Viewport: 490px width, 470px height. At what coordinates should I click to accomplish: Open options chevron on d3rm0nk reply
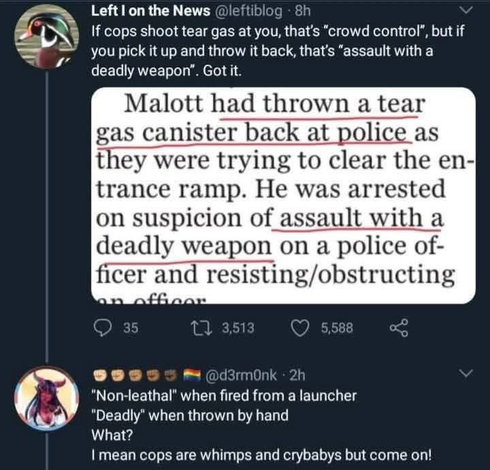(x=466, y=373)
